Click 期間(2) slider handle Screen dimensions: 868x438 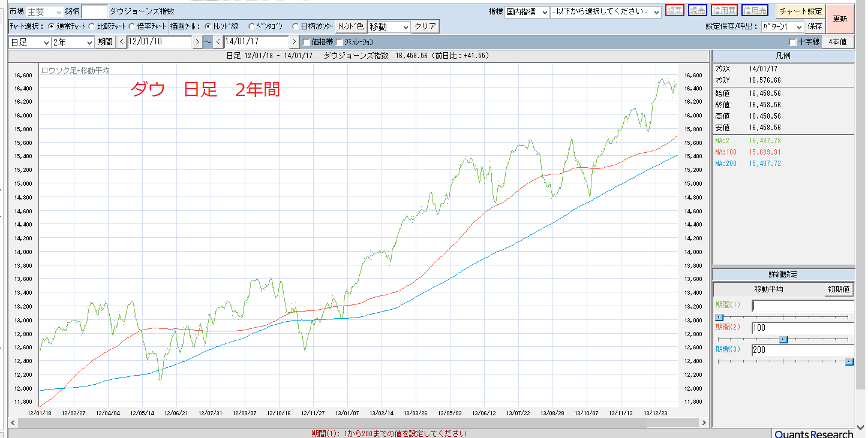coord(783,339)
